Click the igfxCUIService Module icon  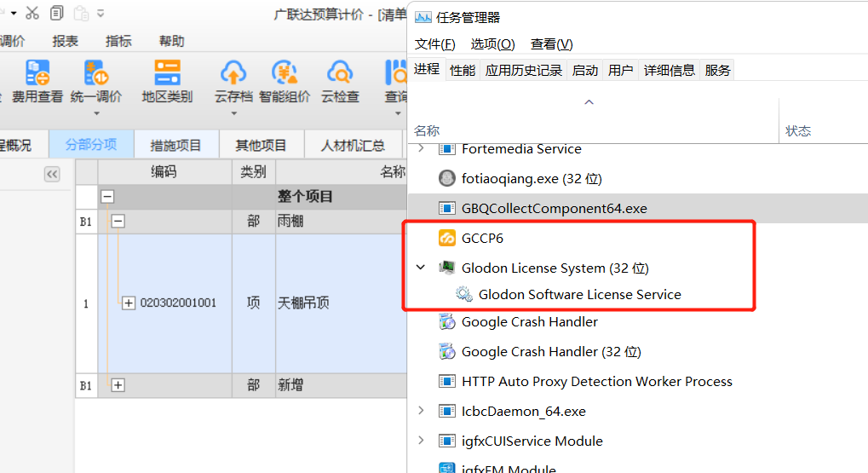click(x=446, y=441)
